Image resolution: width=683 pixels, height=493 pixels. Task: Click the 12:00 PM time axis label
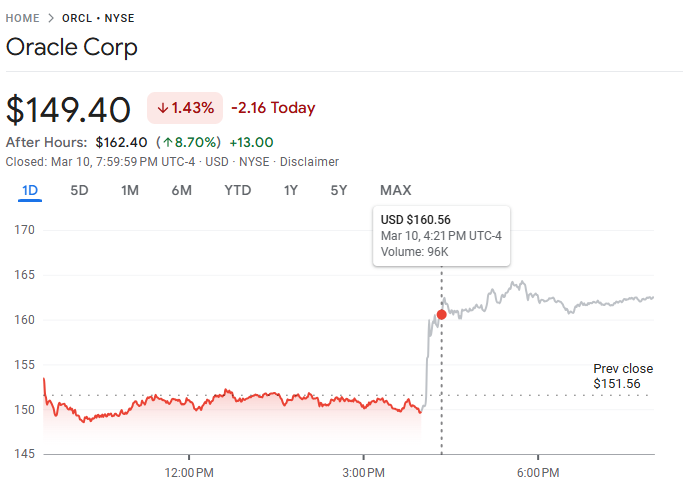coord(189,472)
